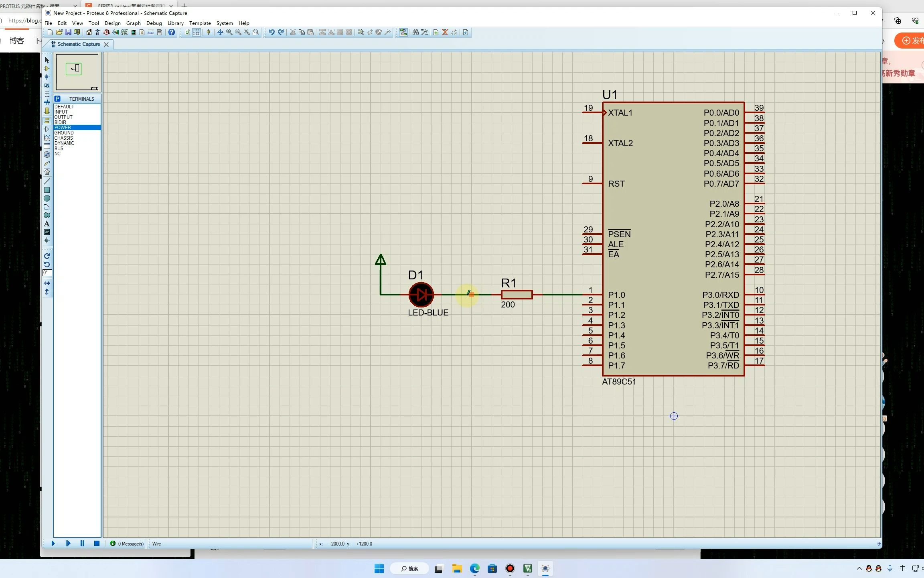Image resolution: width=924 pixels, height=578 pixels.
Task: Click the horizontal mirror (X-flip) icon
Action: pos(47,283)
